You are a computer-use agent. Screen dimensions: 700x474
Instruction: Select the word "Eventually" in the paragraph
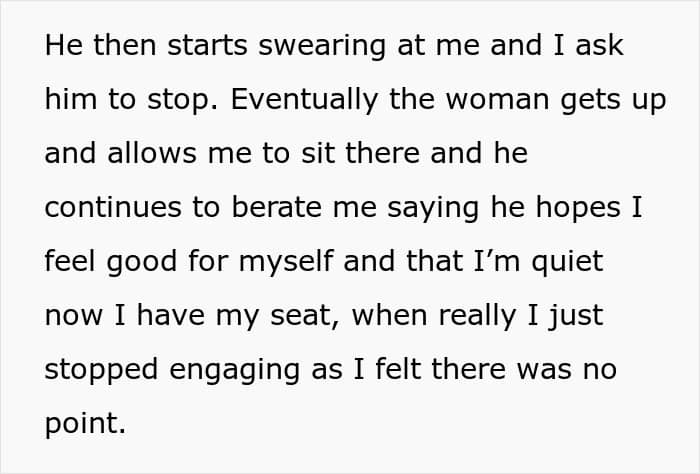click(304, 100)
